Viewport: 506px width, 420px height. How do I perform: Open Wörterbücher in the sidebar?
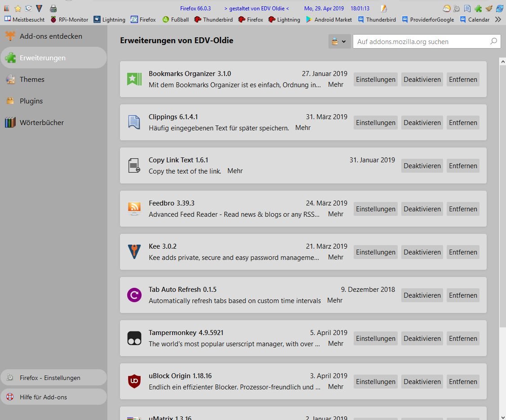click(53, 122)
